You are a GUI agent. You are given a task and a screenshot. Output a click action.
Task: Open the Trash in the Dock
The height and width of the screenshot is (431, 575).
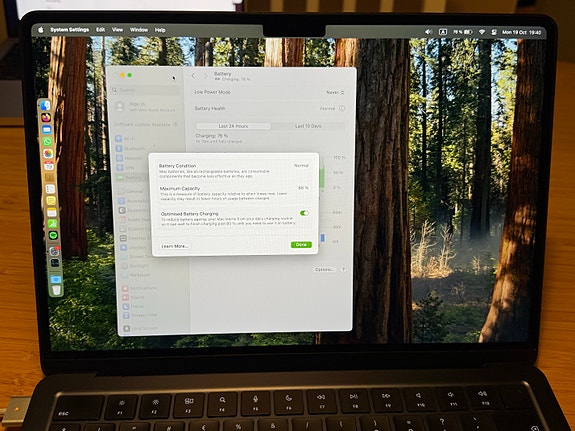[x=56, y=290]
